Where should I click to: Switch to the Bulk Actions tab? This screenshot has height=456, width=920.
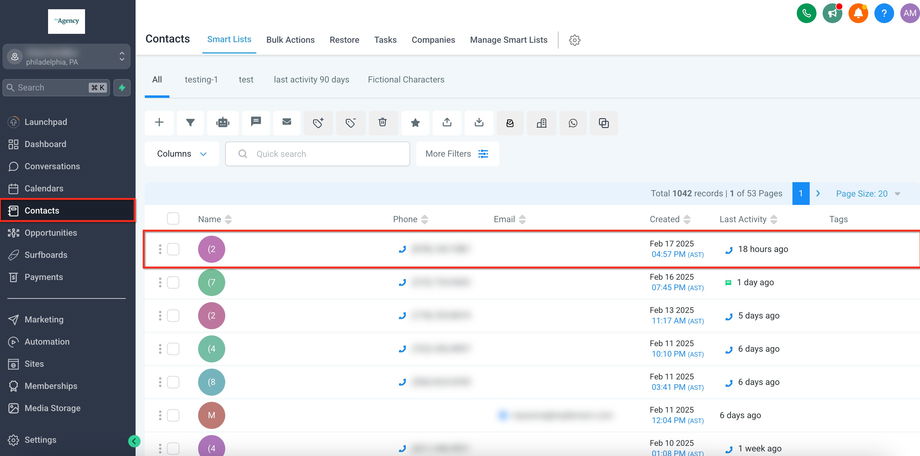click(x=290, y=40)
